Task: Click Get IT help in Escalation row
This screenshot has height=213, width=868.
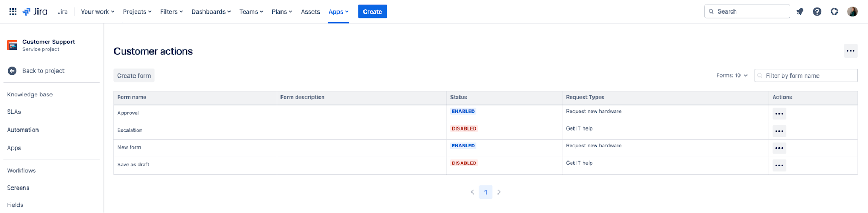Action: point(579,128)
